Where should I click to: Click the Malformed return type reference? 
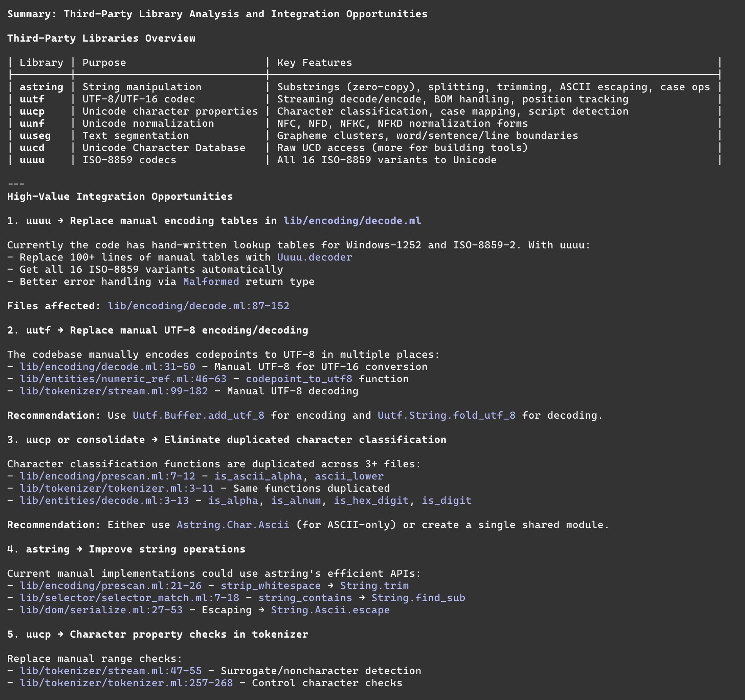[211, 282]
